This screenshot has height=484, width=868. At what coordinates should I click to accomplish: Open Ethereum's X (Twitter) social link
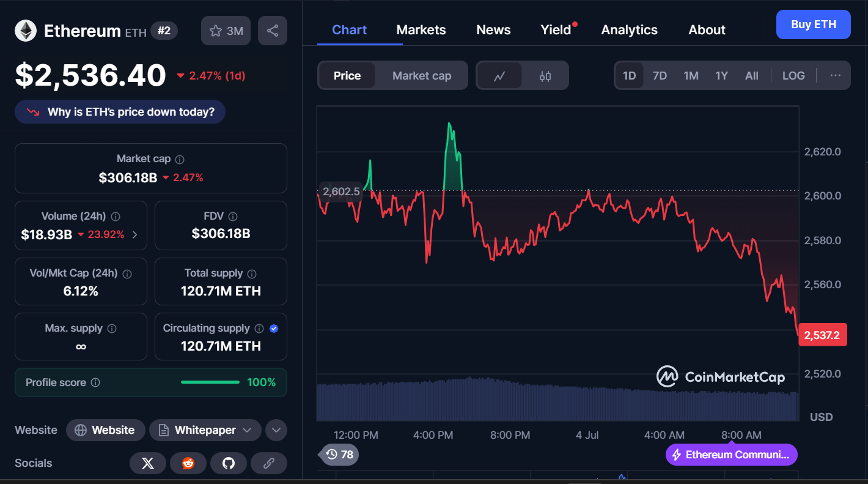click(x=148, y=463)
